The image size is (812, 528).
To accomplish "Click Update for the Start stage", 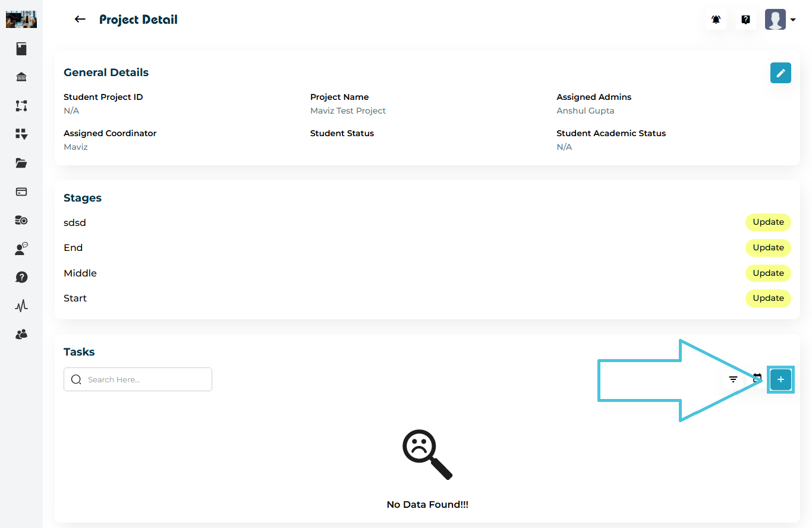I will click(x=768, y=298).
